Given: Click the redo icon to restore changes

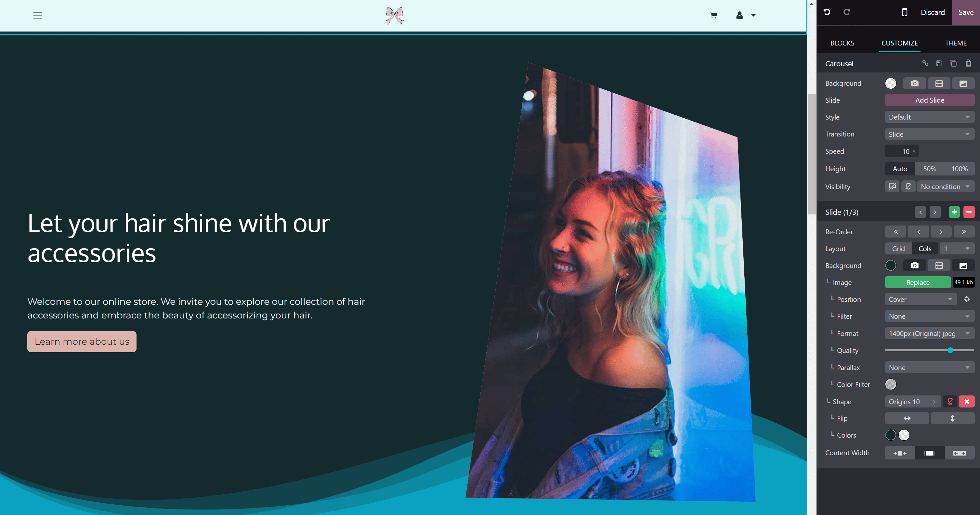Looking at the screenshot, I should coord(847,12).
